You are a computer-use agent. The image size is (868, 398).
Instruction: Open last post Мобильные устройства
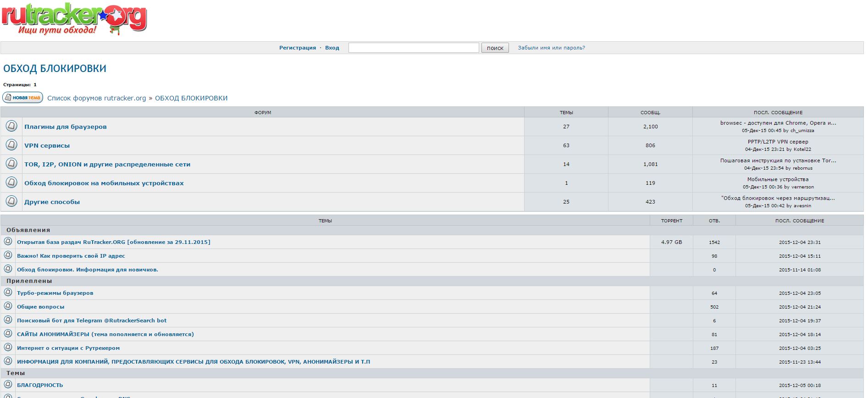coord(778,179)
